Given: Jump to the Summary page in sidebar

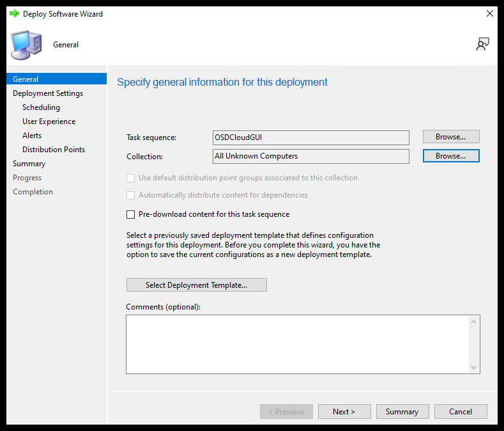Looking at the screenshot, I should (x=29, y=164).
